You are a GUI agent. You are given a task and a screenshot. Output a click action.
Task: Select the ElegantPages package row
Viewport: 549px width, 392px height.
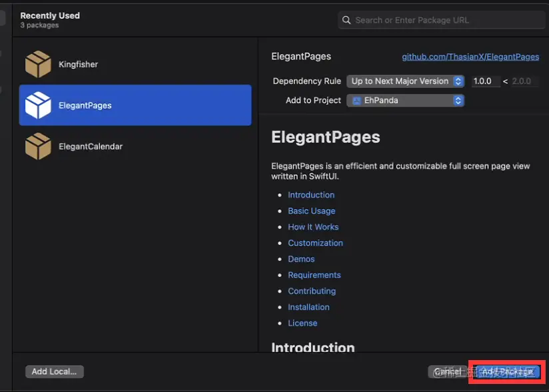pos(135,105)
